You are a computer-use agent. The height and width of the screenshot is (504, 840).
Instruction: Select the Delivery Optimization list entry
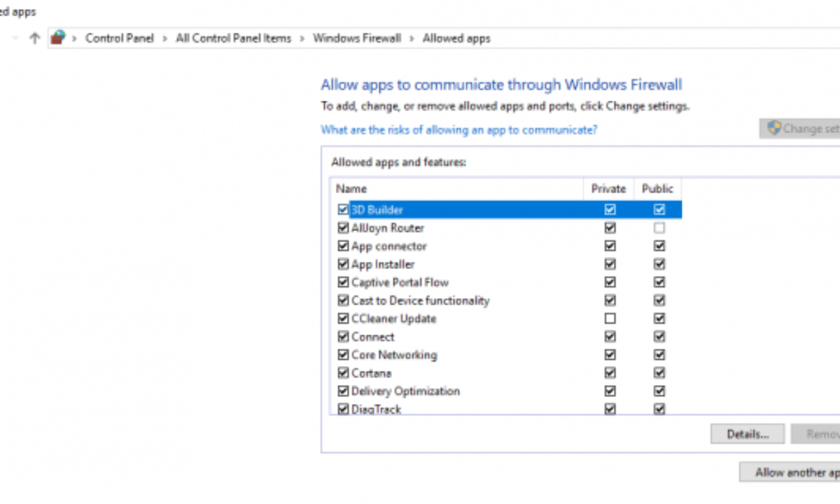(405, 391)
